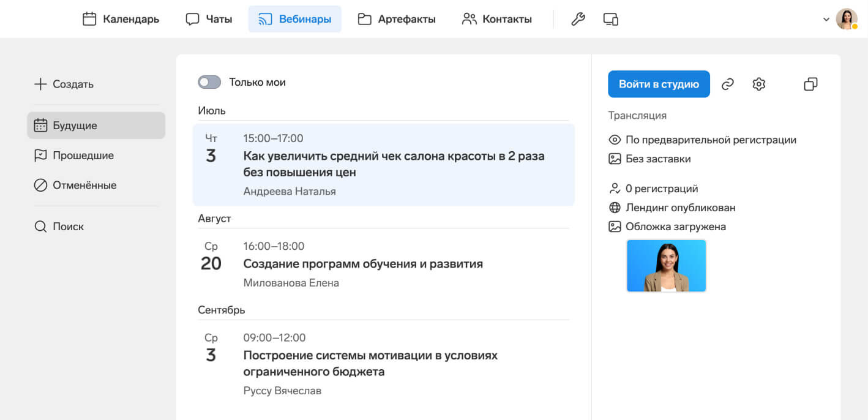Open the Календарь tab

coord(121,19)
